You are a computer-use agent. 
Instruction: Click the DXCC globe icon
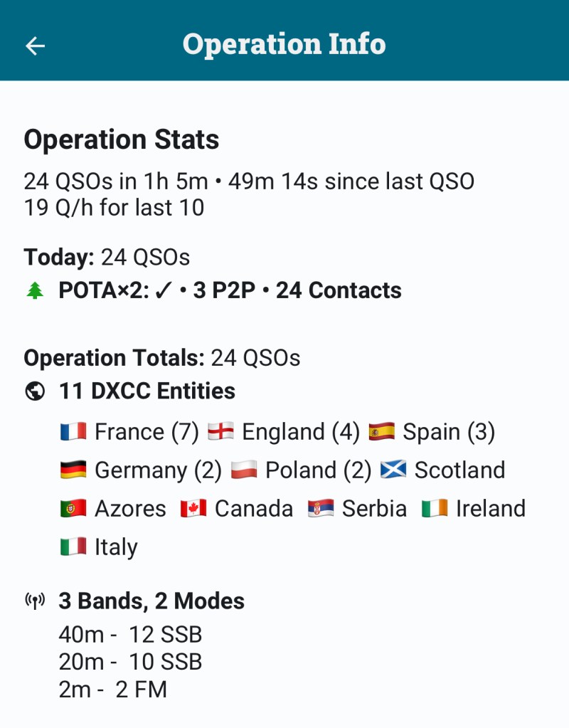pos(34,391)
